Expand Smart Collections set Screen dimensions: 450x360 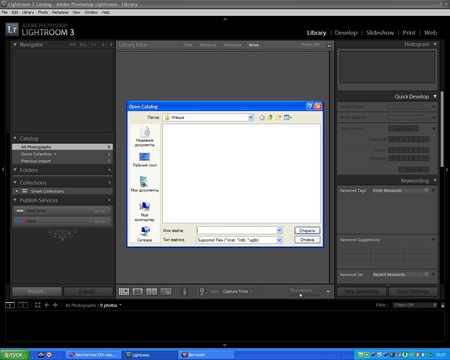pyautogui.click(x=17, y=191)
